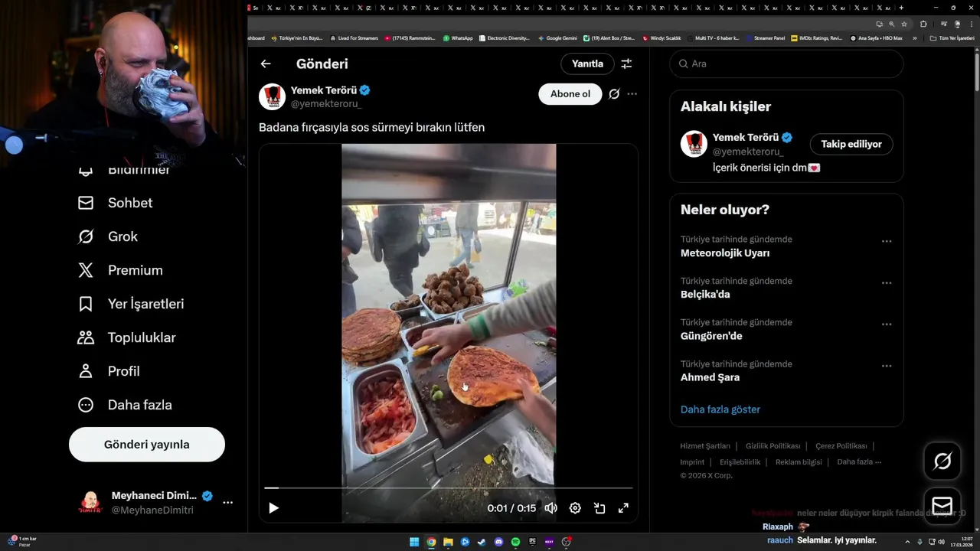The image size is (980, 551).
Task: Click the verified badge next to Yemek Terörü
Action: pos(365,90)
